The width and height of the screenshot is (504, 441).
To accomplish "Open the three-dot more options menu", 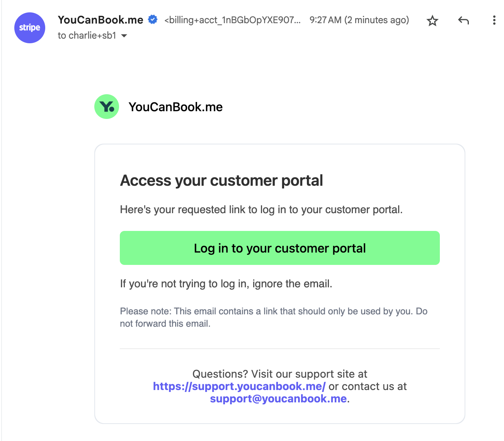I will (494, 20).
